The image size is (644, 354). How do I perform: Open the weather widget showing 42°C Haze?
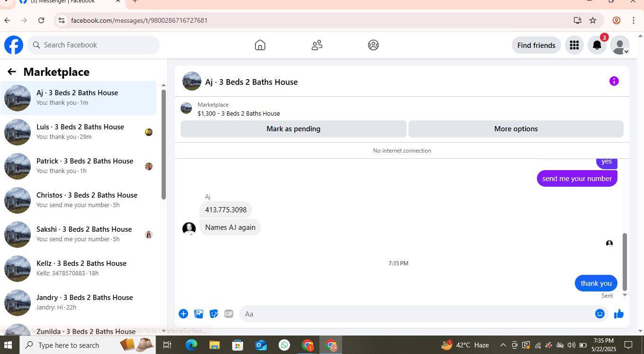point(465,345)
